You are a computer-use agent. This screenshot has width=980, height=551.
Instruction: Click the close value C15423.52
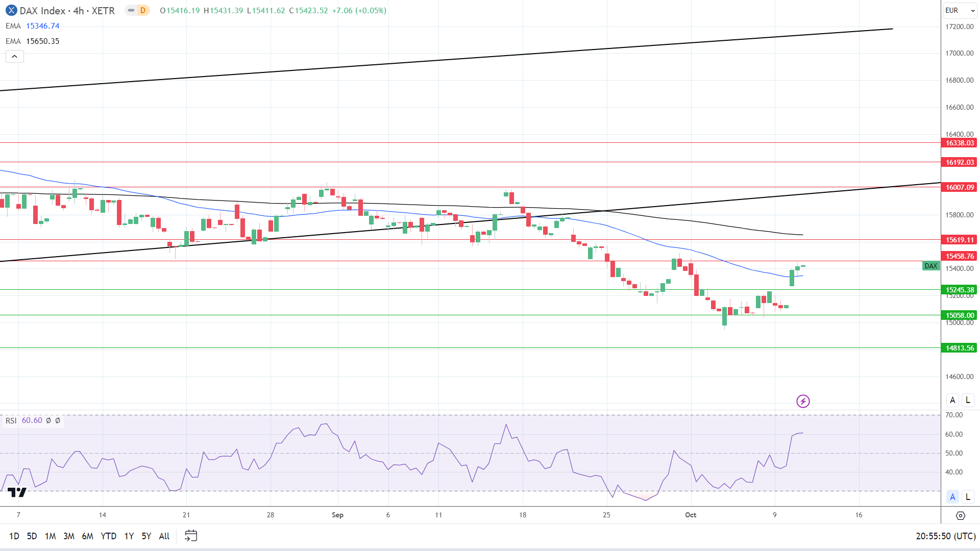pos(308,11)
